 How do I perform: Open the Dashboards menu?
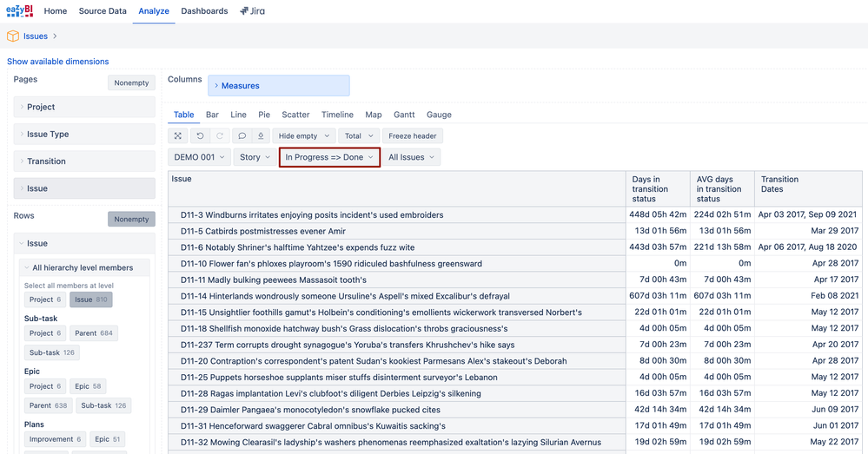(204, 11)
